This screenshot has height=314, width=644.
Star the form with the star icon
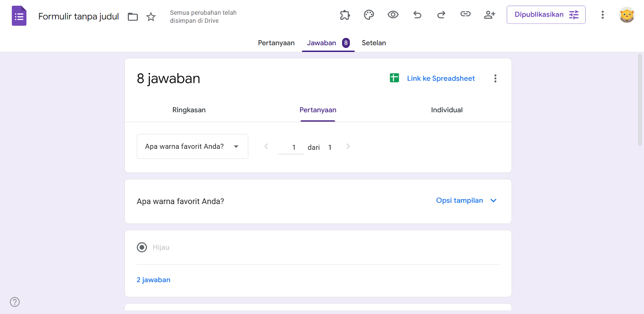coord(151,16)
